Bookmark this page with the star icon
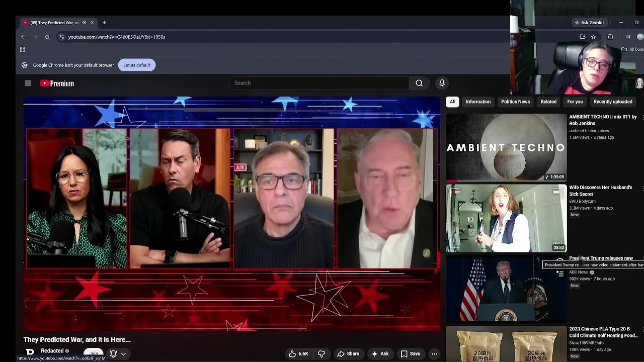This screenshot has height=362, width=644. (x=593, y=37)
